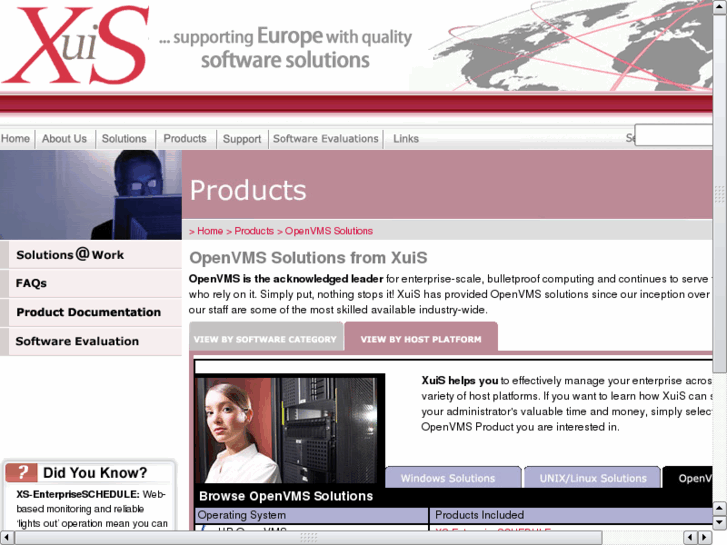This screenshot has height=545, width=727.
Task: Open Product Documentation in the sidebar
Action: 91,312
